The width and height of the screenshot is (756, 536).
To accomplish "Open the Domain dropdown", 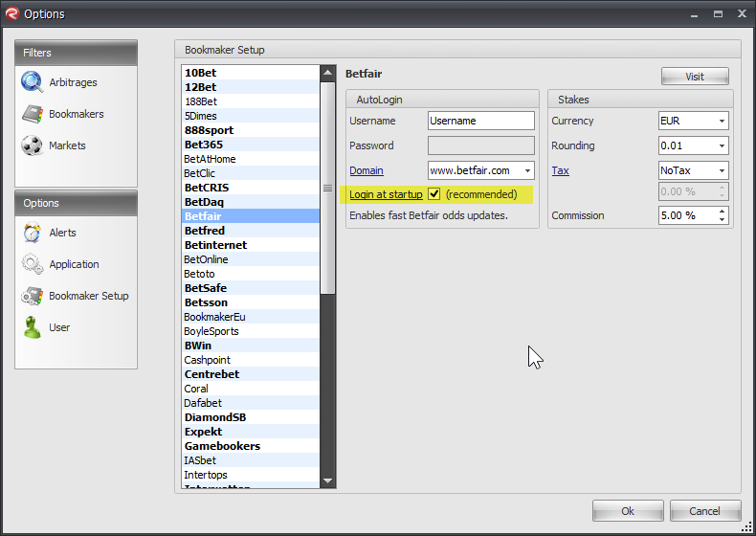I will click(x=527, y=170).
